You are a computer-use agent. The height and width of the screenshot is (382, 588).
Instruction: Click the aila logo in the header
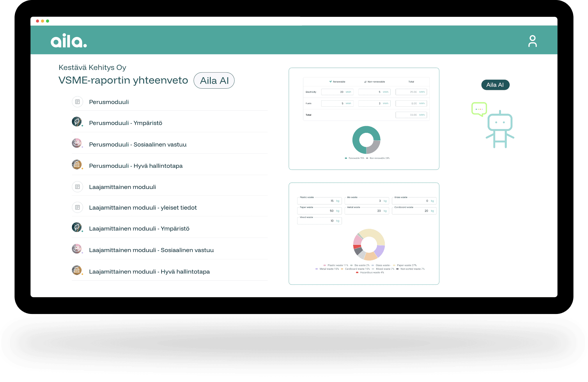(69, 40)
